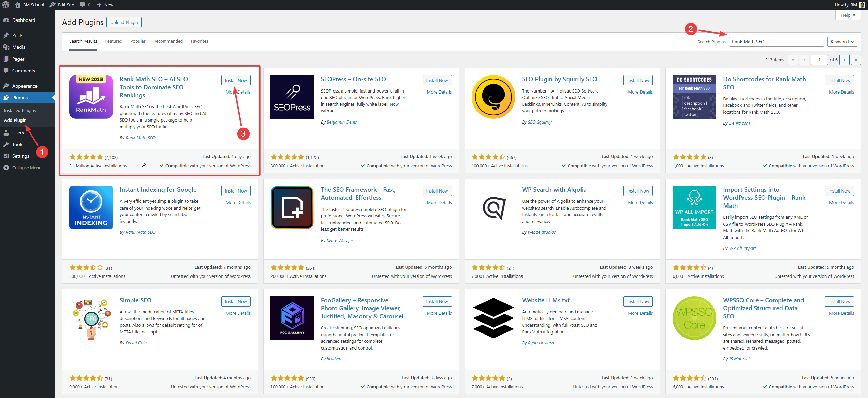Switch to the Favorites tab
The width and height of the screenshot is (868, 398).
(200, 41)
